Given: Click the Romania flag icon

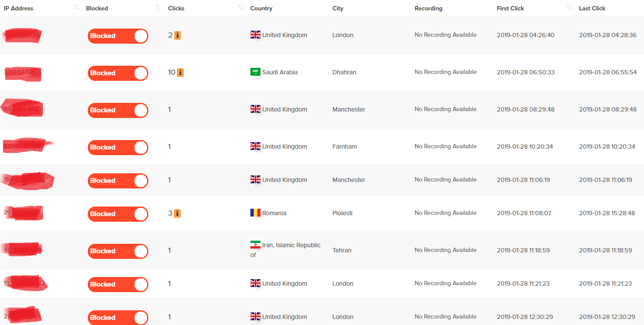Looking at the screenshot, I should (x=255, y=213).
